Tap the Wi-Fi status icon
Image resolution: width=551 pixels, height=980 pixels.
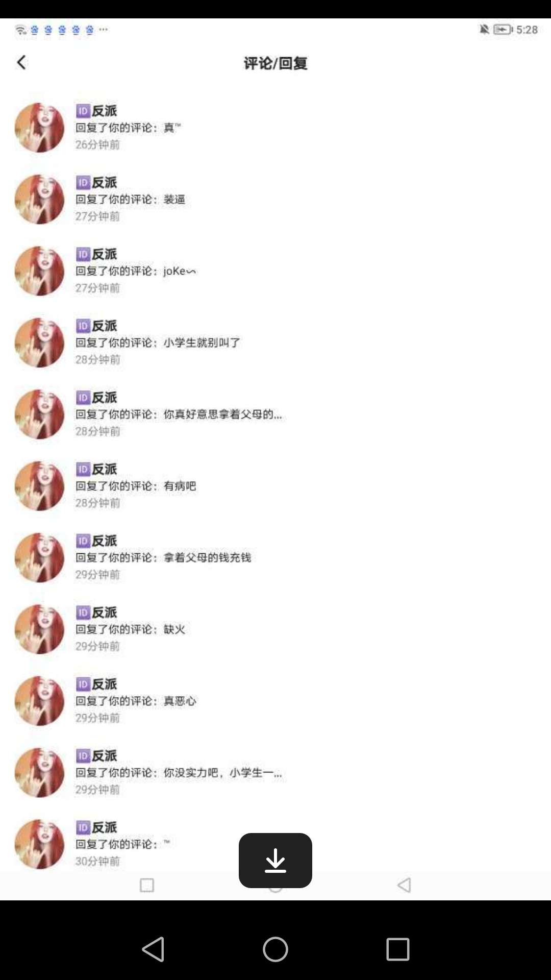pos(20,30)
